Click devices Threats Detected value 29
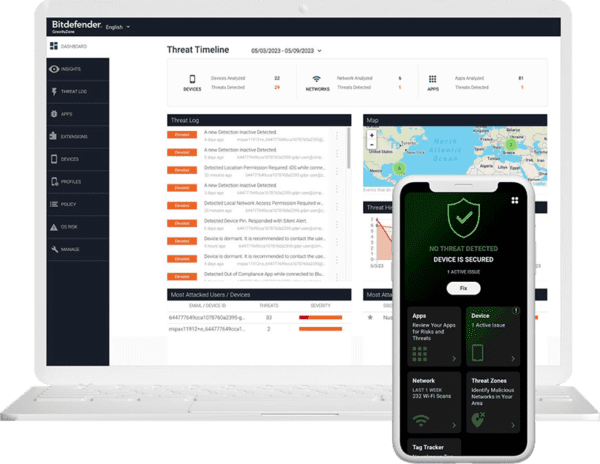600x464 pixels. tap(277, 87)
